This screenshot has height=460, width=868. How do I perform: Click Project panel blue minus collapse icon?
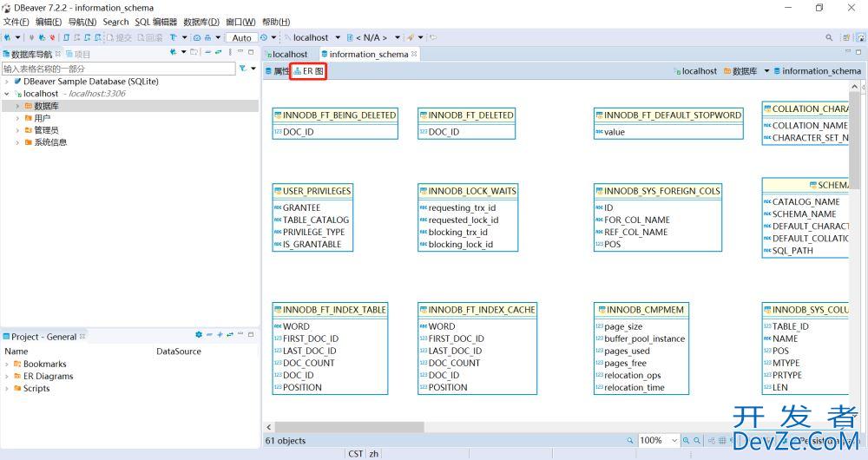click(209, 335)
